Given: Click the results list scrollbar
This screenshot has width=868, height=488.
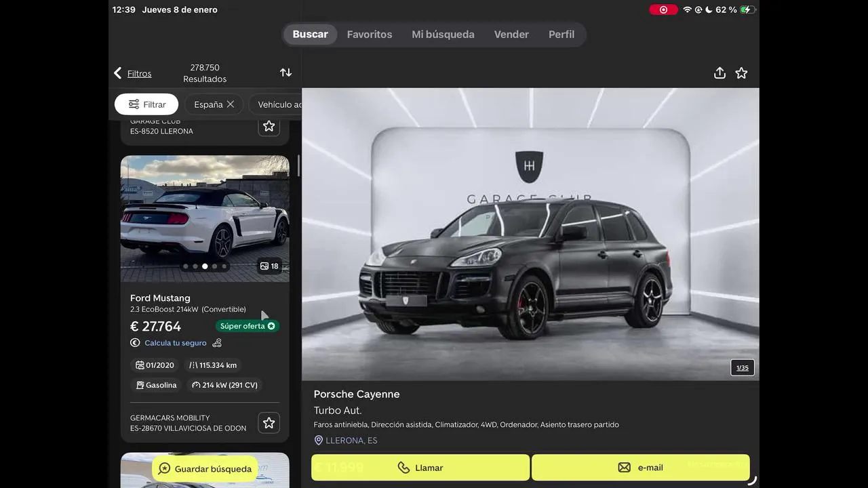Looking at the screenshot, I should (x=298, y=166).
